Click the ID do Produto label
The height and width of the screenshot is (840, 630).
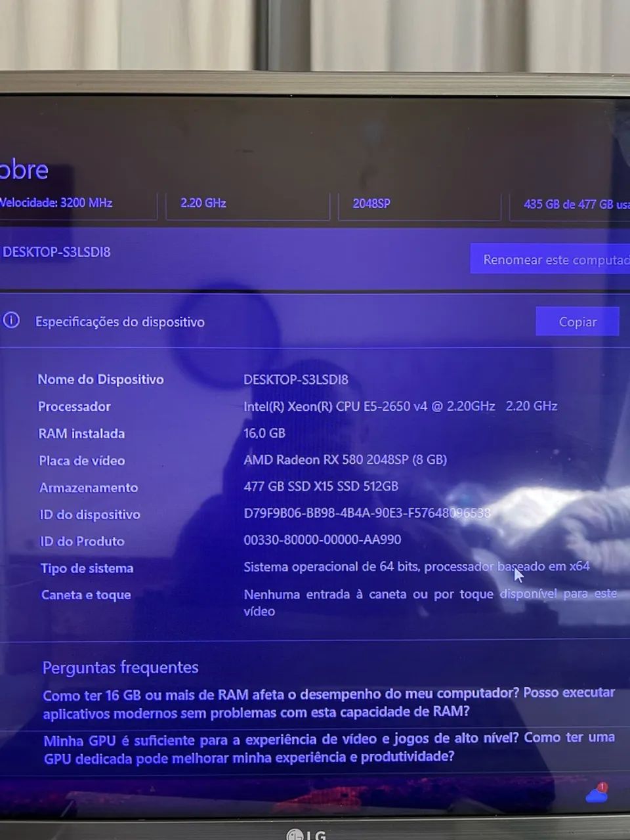tap(82, 541)
